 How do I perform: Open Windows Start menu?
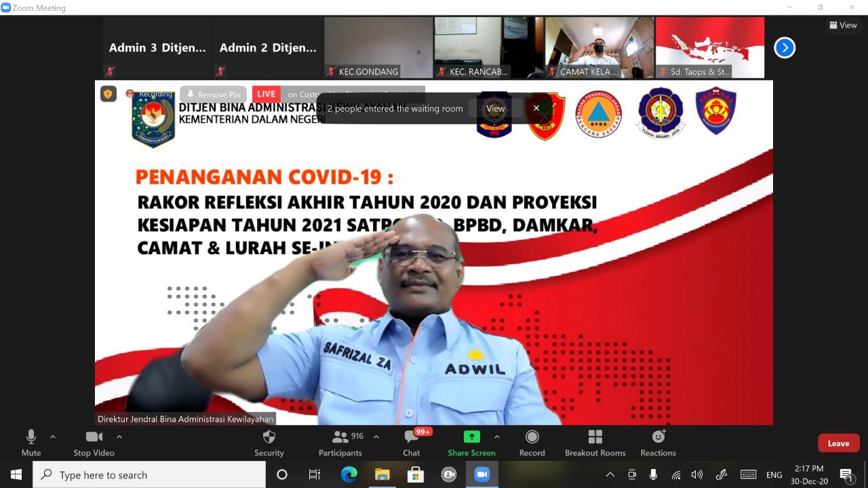16,474
